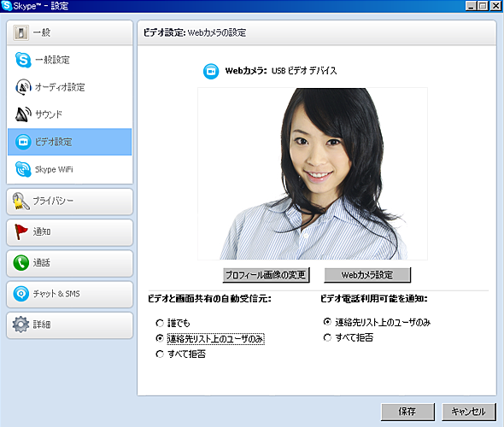Select the ビデオ設定 camera icon
Image resolution: width=504 pixels, height=427 pixels.
point(23,142)
